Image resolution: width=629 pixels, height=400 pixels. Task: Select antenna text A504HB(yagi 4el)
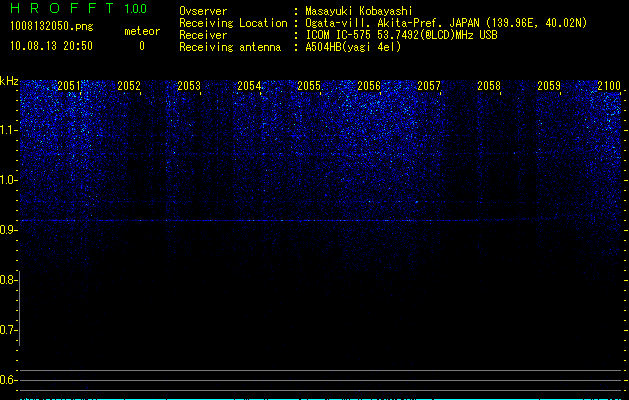[x=353, y=47]
